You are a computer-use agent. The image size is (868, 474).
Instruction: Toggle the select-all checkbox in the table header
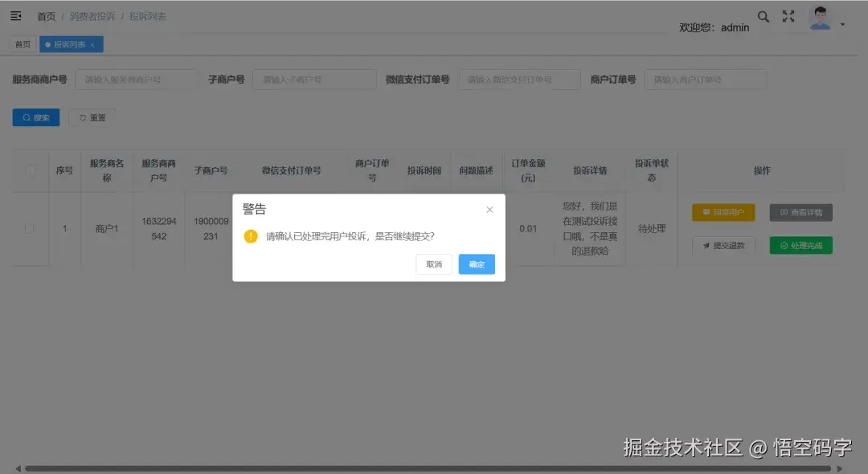point(30,170)
